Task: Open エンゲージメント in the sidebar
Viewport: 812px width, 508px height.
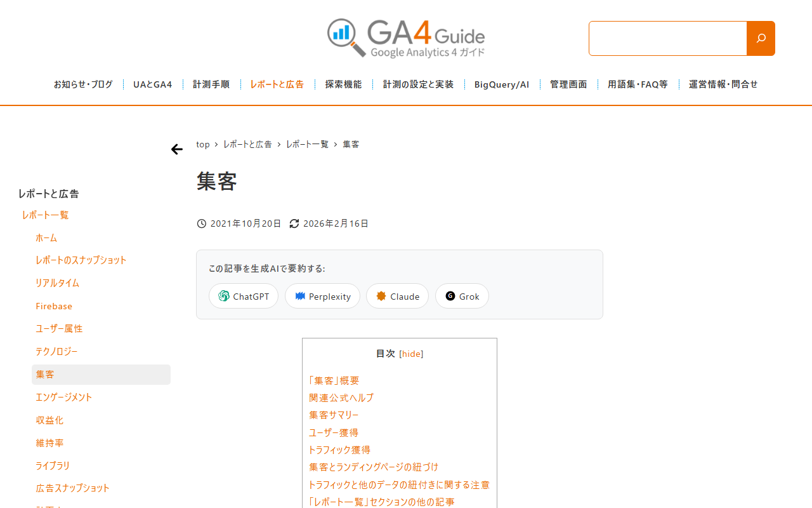Action: click(64, 398)
